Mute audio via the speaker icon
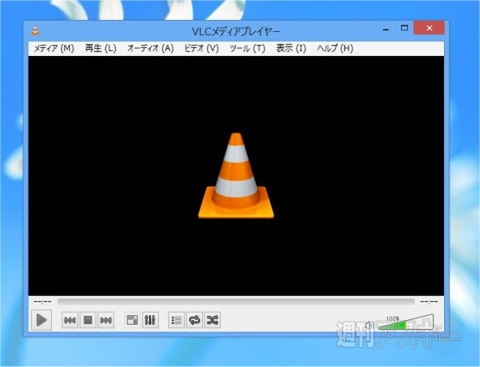 tap(369, 325)
